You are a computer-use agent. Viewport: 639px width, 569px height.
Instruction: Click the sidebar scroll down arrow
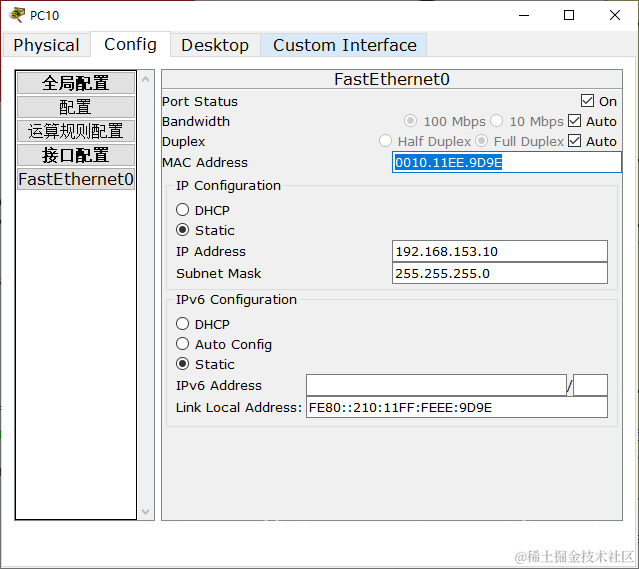145,512
